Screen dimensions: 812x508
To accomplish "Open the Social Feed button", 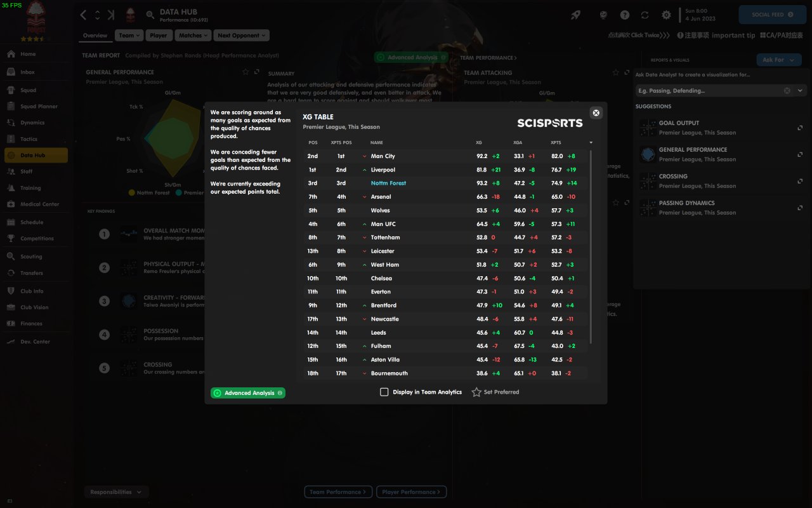I will point(773,15).
